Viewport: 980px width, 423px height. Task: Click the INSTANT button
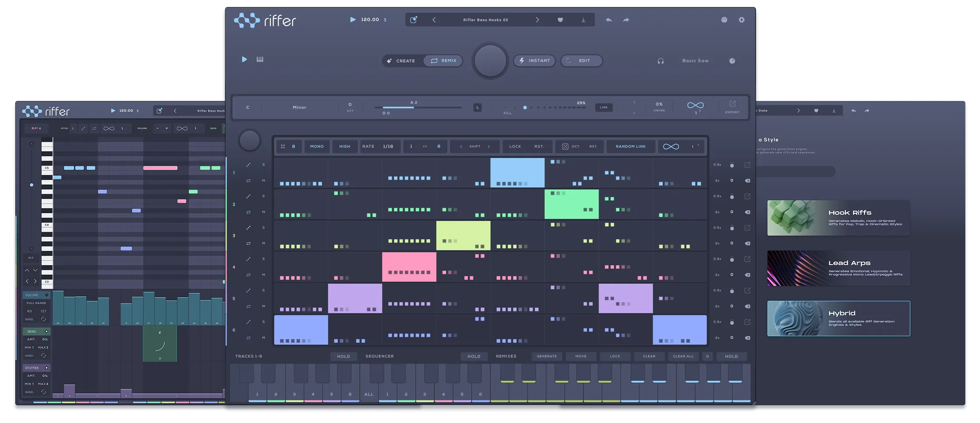tap(534, 61)
